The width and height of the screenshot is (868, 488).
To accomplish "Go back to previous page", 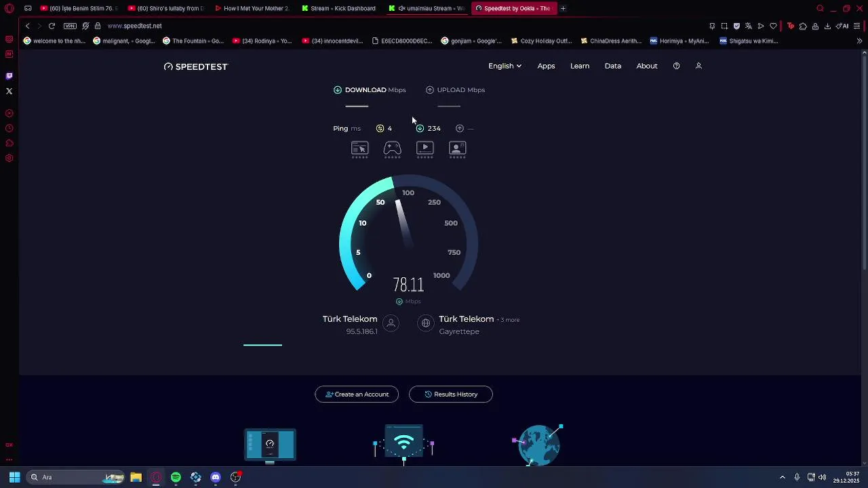I will click(x=28, y=26).
